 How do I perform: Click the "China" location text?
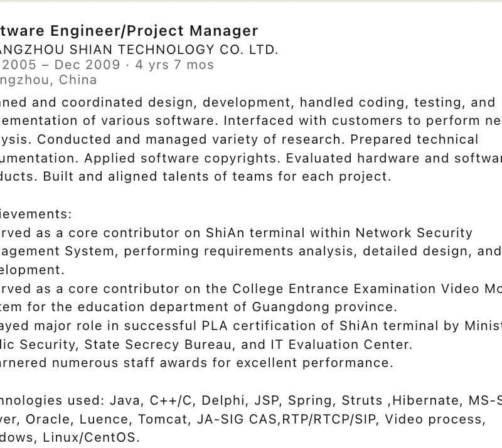[x=78, y=80]
